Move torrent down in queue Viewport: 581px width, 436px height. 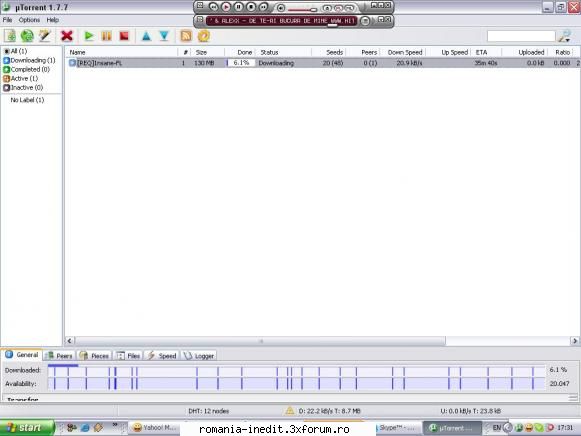[164, 36]
